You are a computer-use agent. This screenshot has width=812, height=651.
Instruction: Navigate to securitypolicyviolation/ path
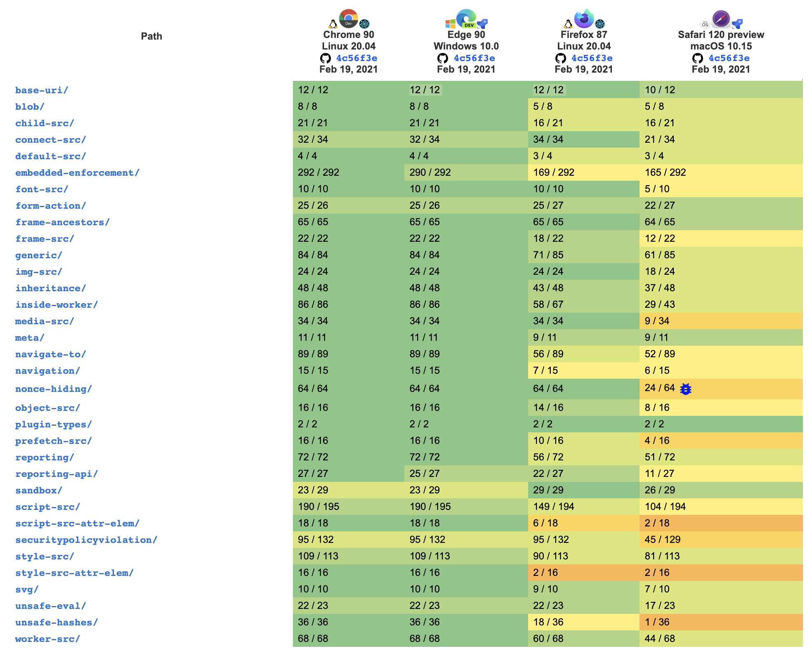tap(86, 540)
